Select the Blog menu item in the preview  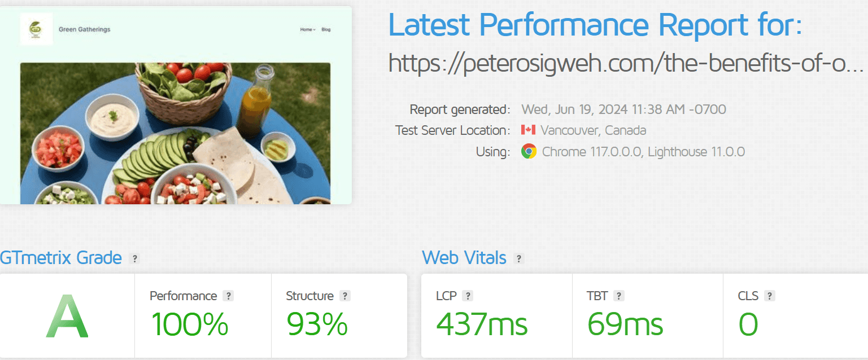[326, 29]
